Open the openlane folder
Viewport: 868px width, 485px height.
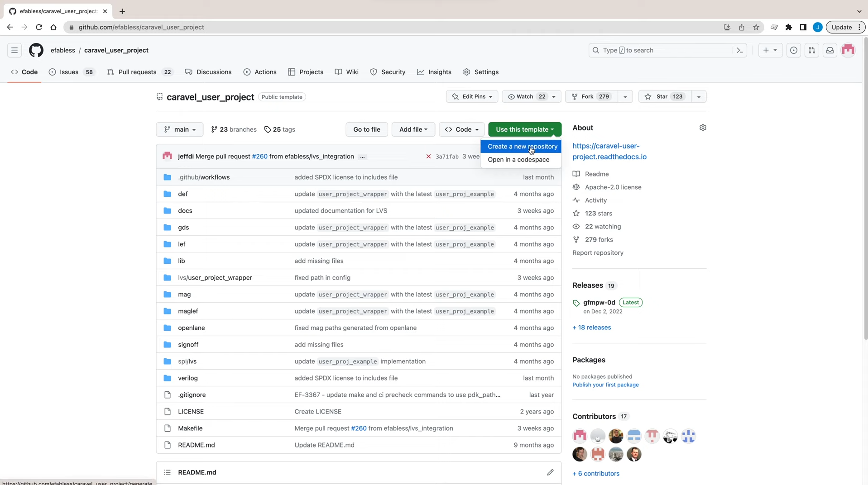[x=192, y=328]
